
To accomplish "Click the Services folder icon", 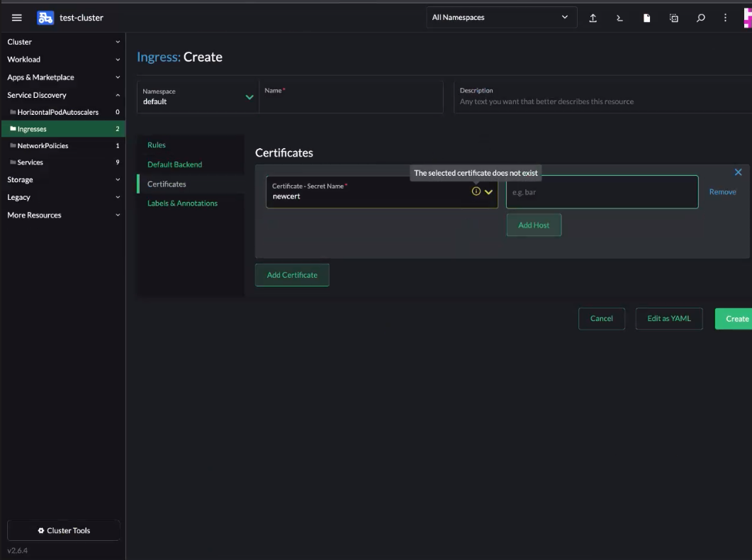I will tap(13, 162).
